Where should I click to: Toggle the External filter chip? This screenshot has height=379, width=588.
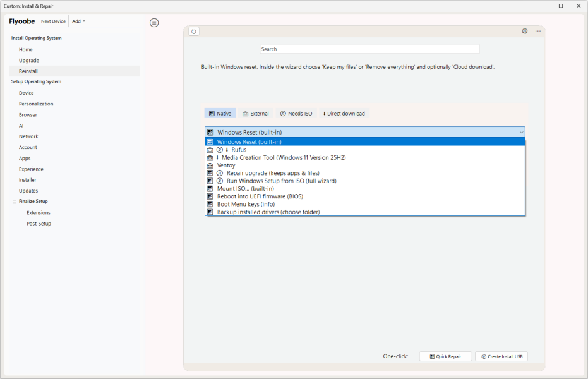(255, 114)
